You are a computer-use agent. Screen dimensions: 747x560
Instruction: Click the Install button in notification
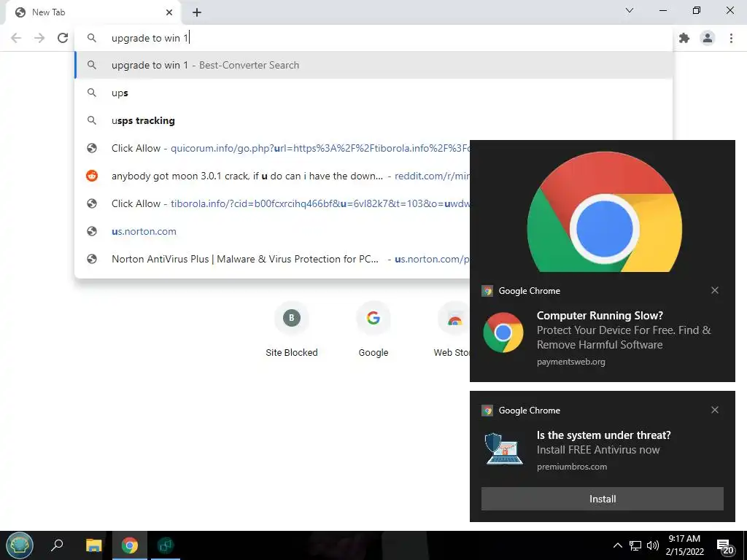(x=602, y=499)
